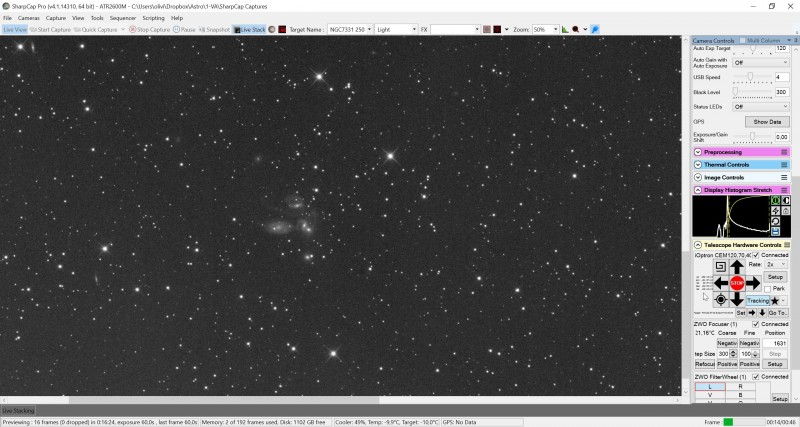This screenshot has width=800, height=427.
Task: Stop the mount with the red STOP button
Action: pyautogui.click(x=737, y=283)
